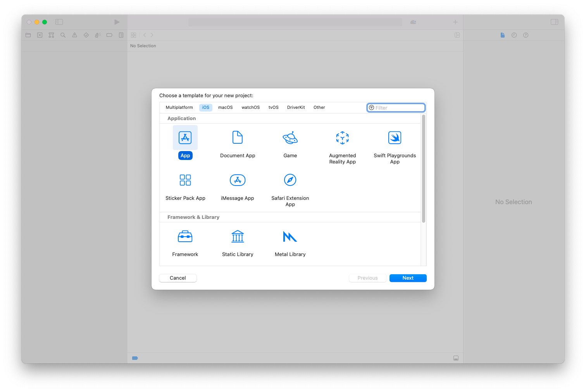The width and height of the screenshot is (586, 392).
Task: Click the plus Library button
Action: 455,22
